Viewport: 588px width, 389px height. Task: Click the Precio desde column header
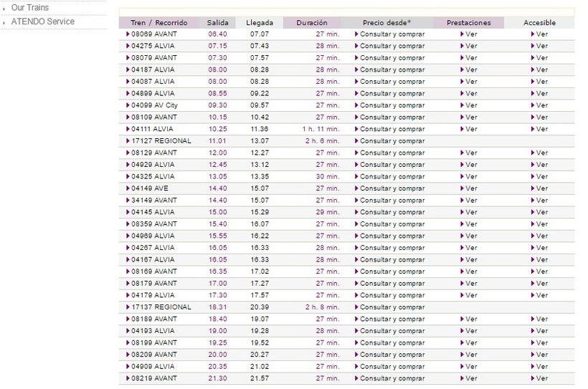coord(387,23)
